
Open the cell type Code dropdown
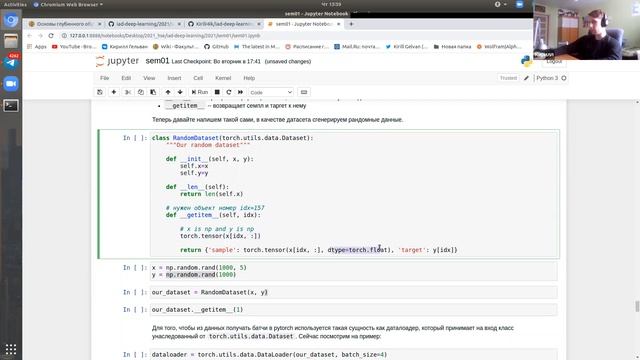pyautogui.click(x=271, y=92)
